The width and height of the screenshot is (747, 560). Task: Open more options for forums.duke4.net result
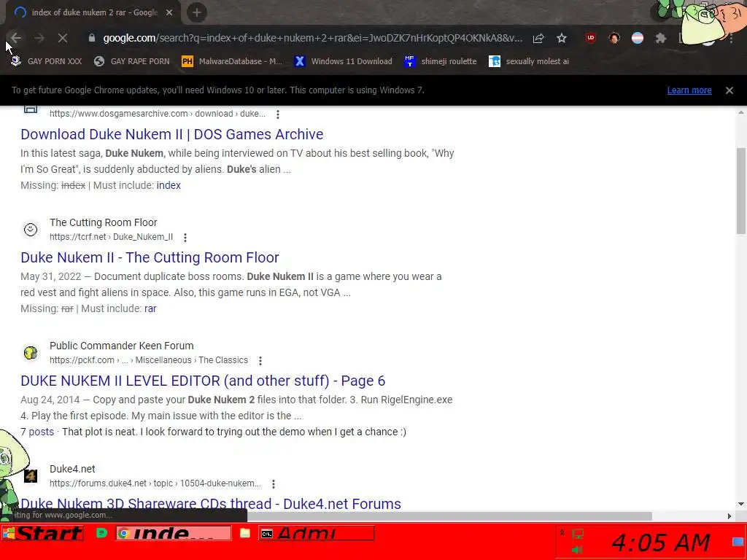tap(274, 484)
